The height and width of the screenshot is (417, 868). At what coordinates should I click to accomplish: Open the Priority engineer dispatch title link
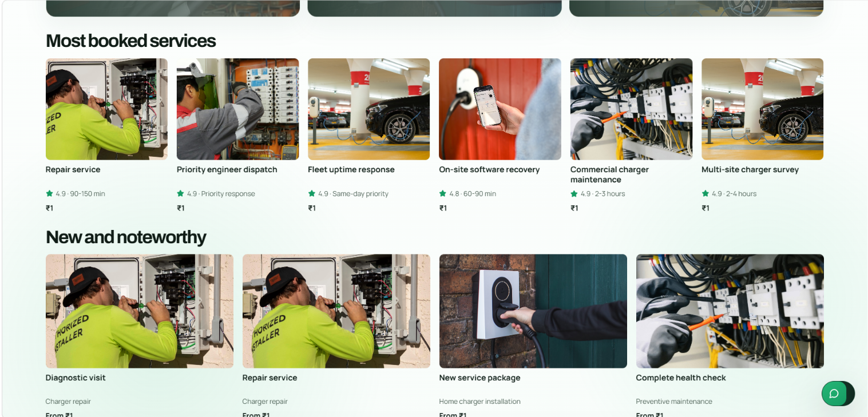227,170
